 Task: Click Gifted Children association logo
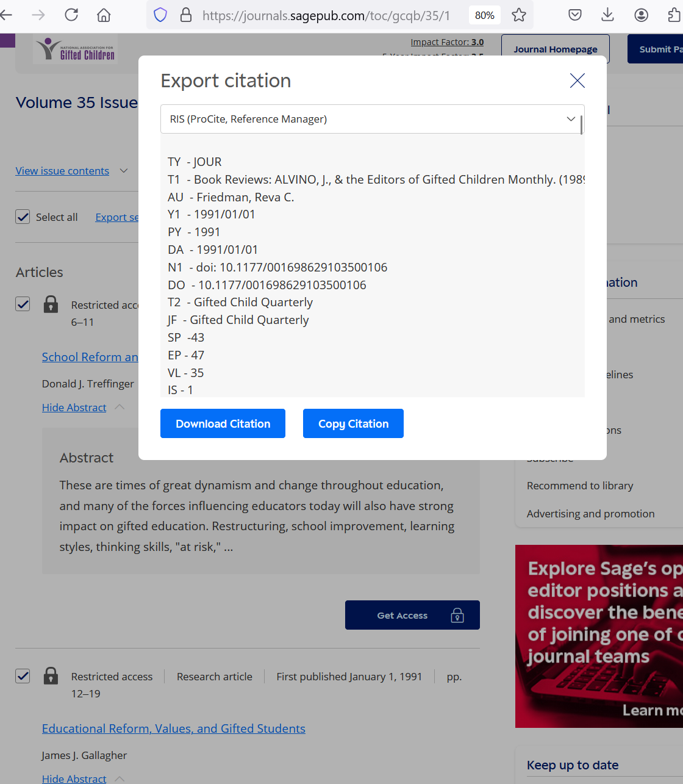76,49
